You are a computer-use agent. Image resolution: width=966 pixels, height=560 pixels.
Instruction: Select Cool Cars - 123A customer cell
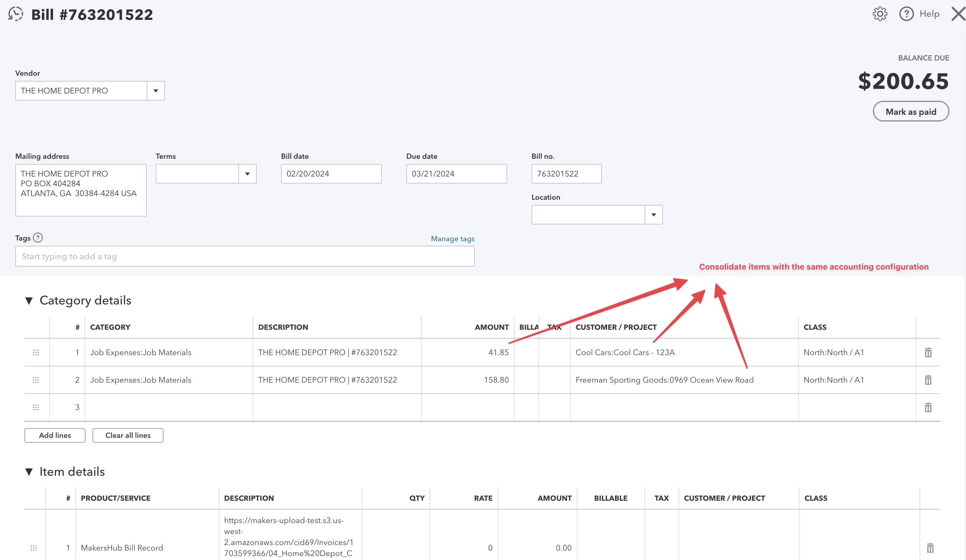(684, 352)
